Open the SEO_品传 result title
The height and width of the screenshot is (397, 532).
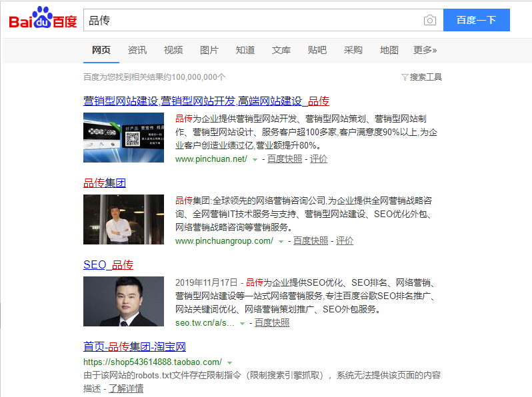point(108,265)
